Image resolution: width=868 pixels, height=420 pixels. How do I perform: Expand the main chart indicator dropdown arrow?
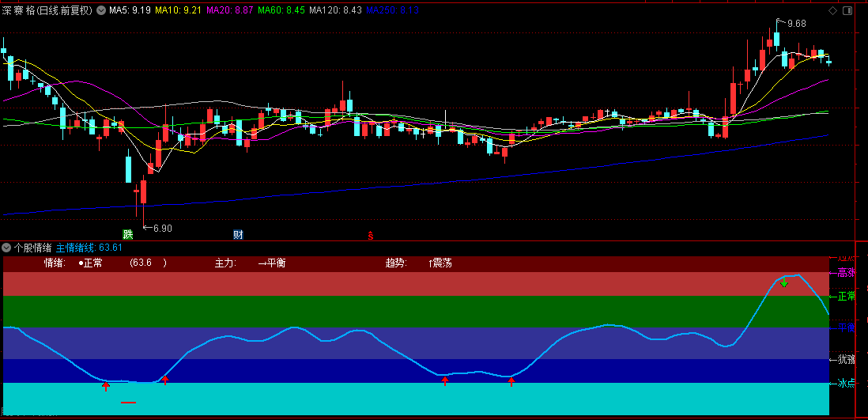coord(100,10)
